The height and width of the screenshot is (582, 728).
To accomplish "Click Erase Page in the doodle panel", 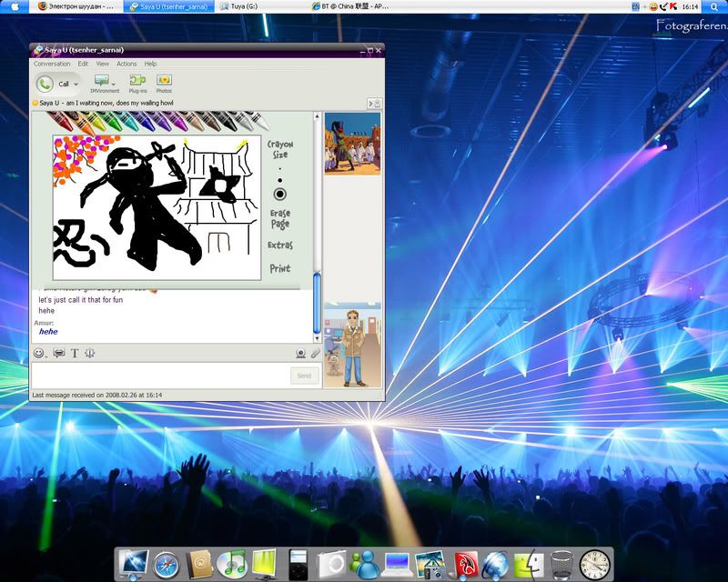I will pyautogui.click(x=280, y=218).
